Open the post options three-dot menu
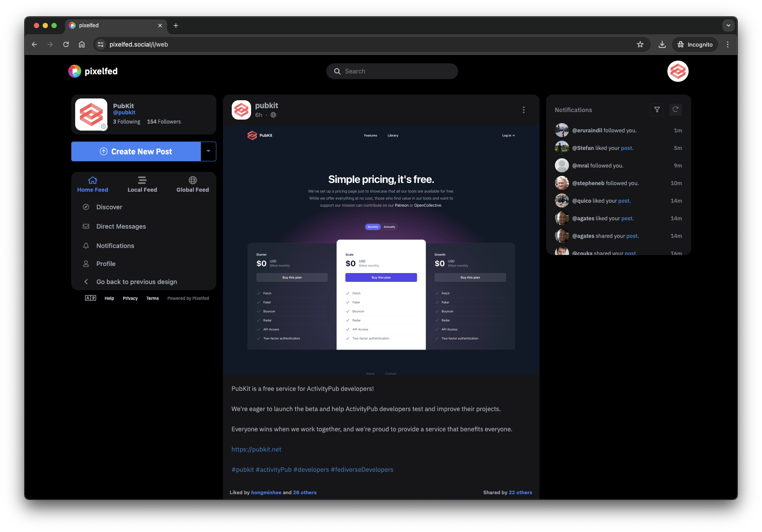The image size is (762, 532). coord(523,110)
